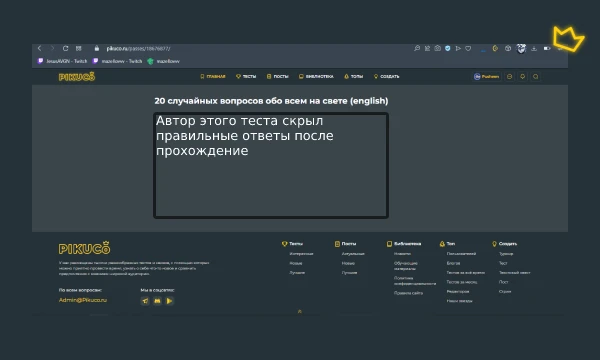Image resolution: width=600 pixels, height=360 pixels.
Task: Click the browser profile avatar icon
Action: pos(521,49)
